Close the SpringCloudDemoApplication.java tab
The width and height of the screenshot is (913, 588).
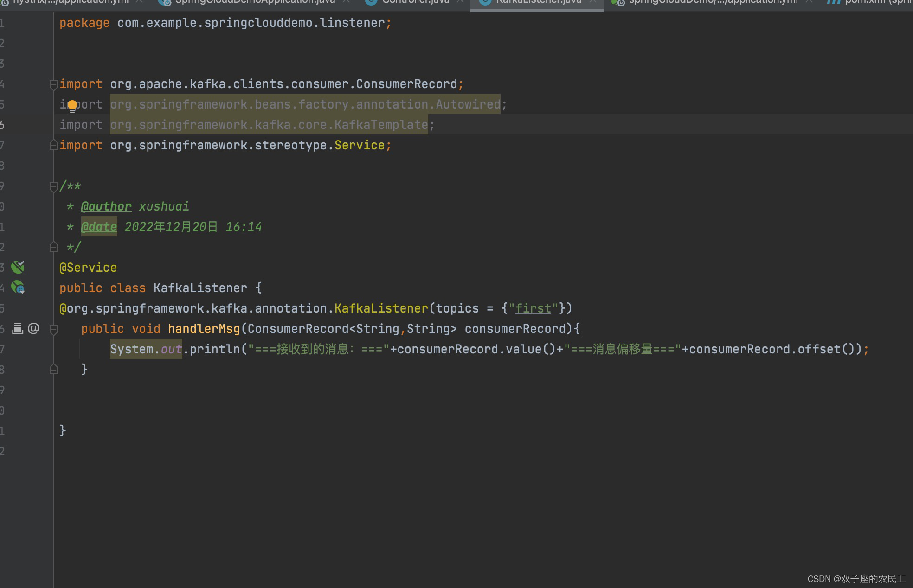coord(346,2)
